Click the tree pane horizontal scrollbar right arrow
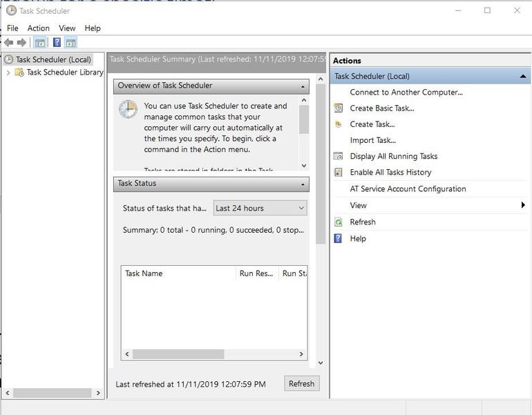Viewport: 532px width, 415px height. [98, 393]
